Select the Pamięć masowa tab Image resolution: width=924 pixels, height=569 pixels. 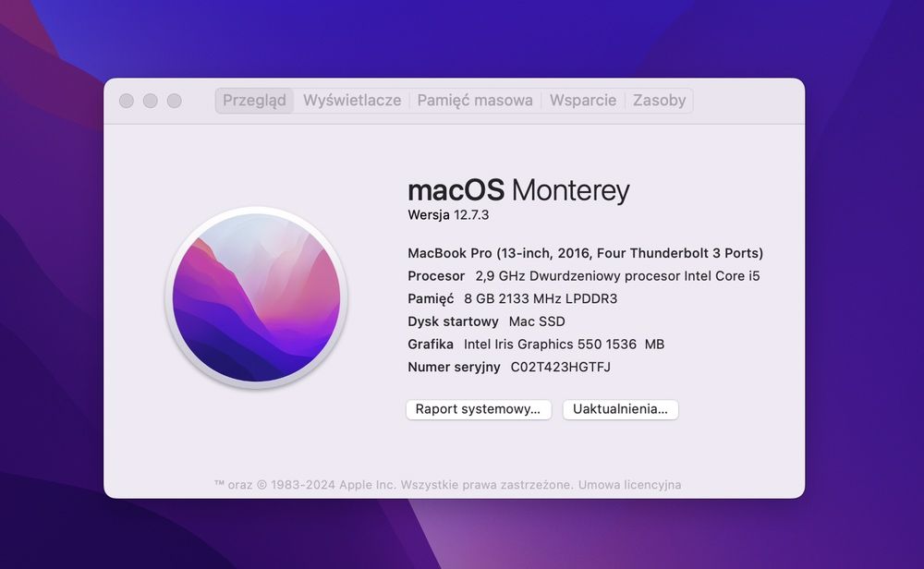coord(475,101)
